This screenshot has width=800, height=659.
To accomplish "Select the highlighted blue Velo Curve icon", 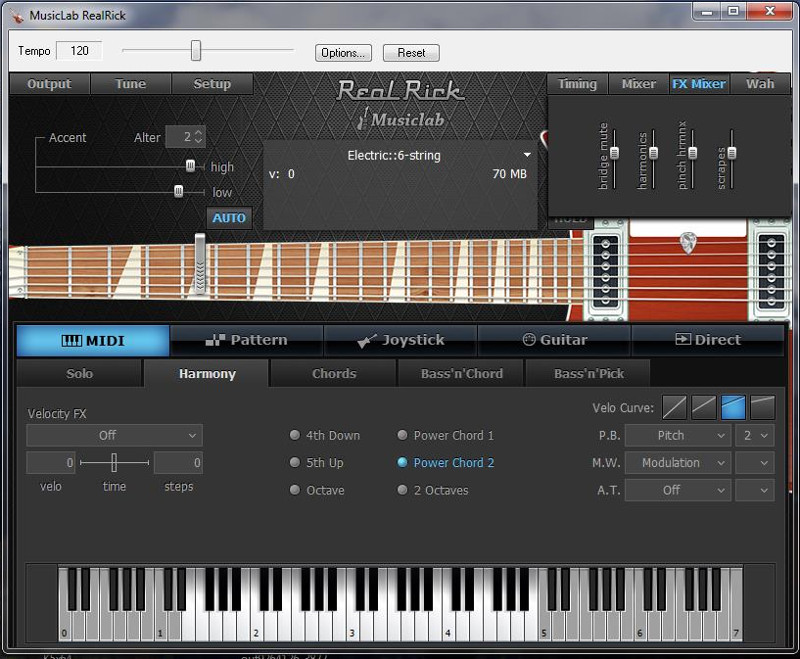I will click(733, 408).
